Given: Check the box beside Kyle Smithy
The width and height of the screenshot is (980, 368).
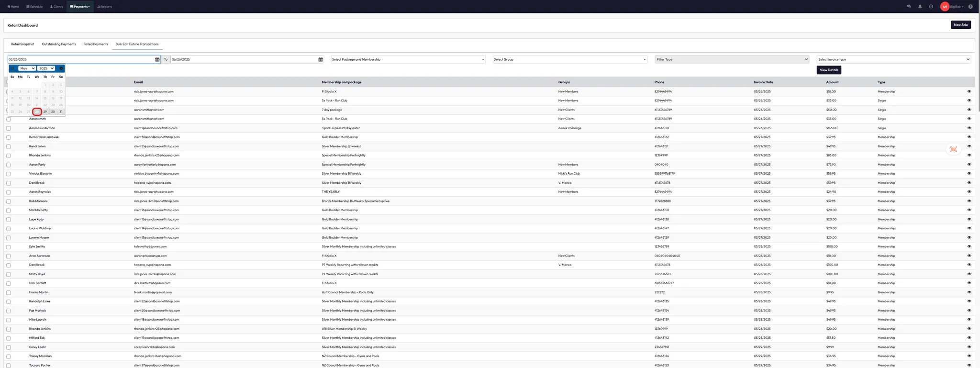Looking at the screenshot, I should pyautogui.click(x=9, y=247).
